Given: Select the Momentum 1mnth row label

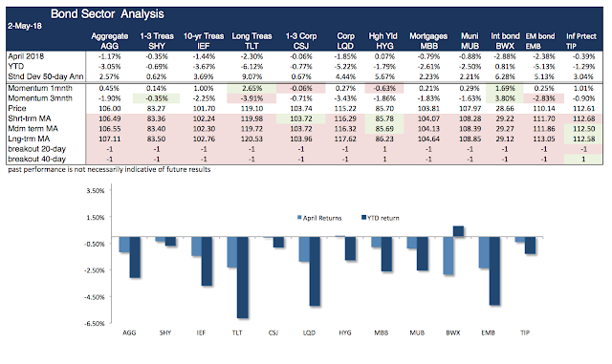Looking at the screenshot, I should pos(40,88).
